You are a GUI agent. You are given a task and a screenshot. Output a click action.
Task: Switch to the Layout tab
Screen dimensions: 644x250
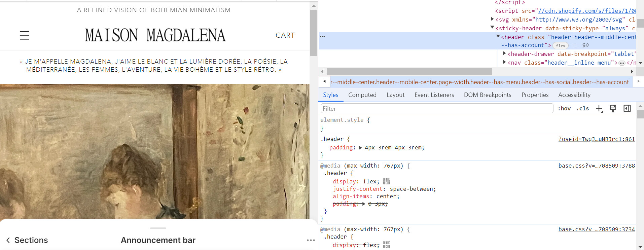tap(396, 95)
